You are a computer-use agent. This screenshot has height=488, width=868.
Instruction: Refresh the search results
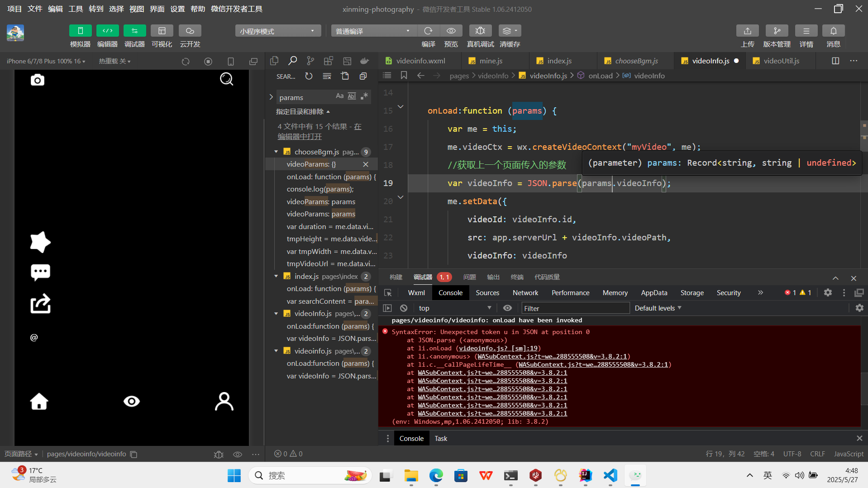[x=309, y=76]
